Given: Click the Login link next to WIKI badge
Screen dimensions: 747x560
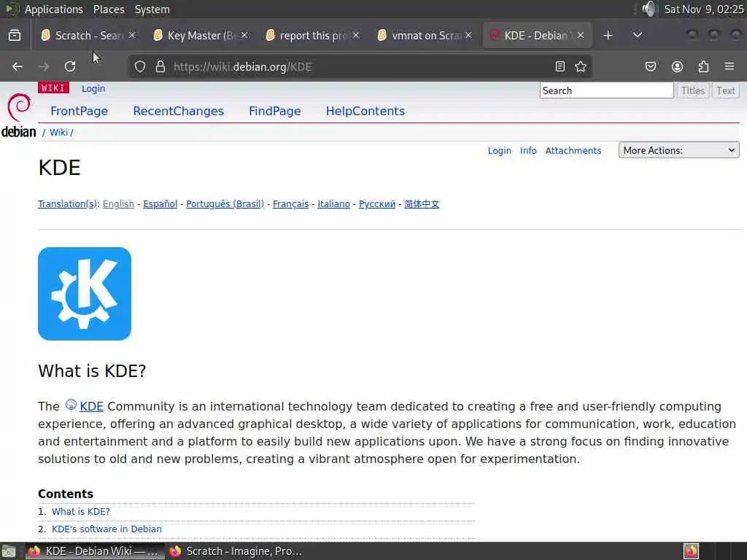Looking at the screenshot, I should click(93, 88).
